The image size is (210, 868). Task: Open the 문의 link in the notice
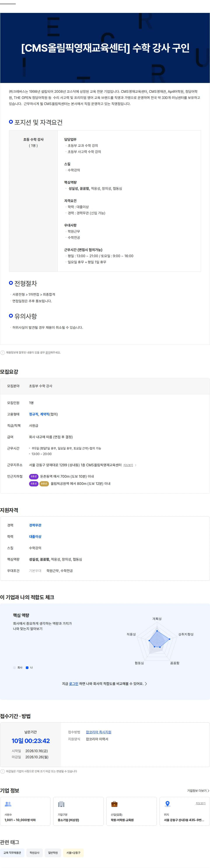47,352
